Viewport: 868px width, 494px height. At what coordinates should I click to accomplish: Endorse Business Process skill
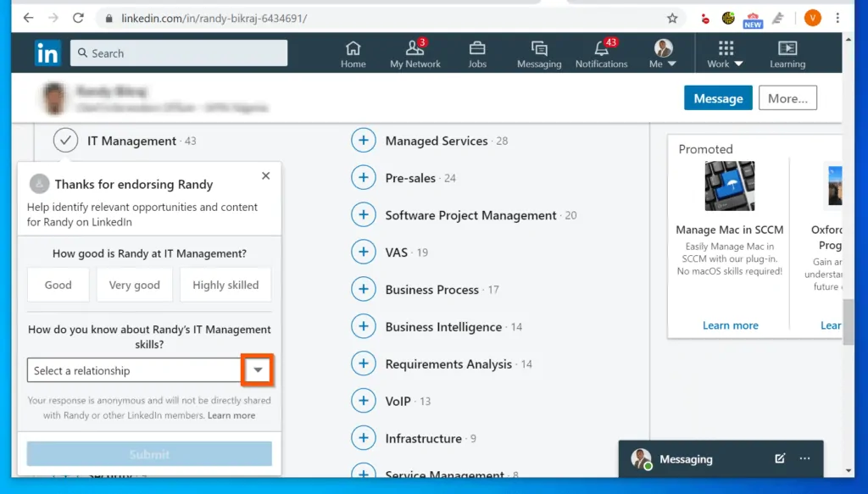[364, 289]
